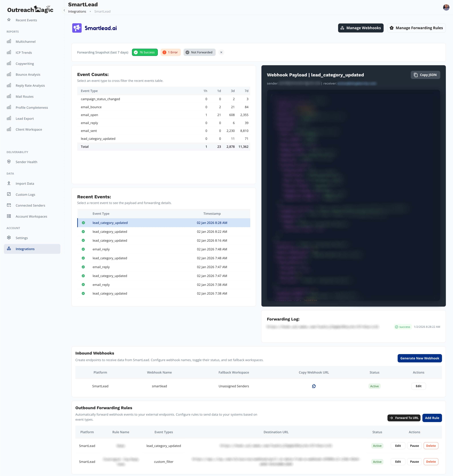
Task: Navigate to Settings in the sidebar
Action: pos(22,238)
